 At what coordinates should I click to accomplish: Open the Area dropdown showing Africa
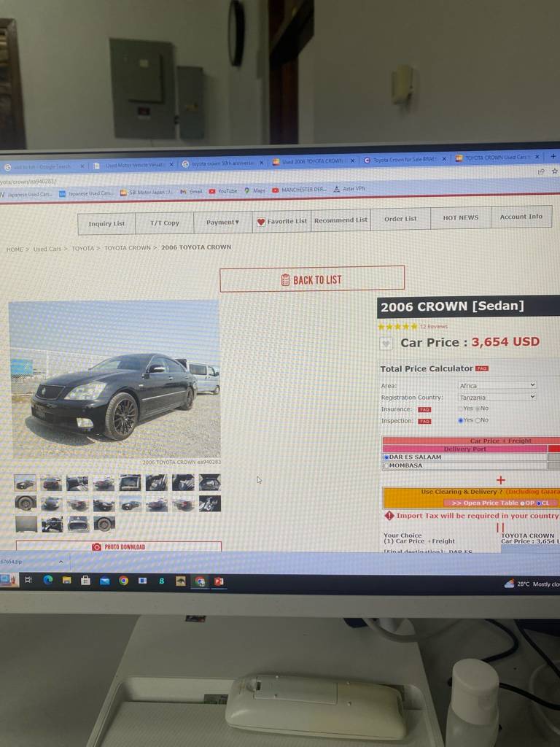pyautogui.click(x=497, y=385)
